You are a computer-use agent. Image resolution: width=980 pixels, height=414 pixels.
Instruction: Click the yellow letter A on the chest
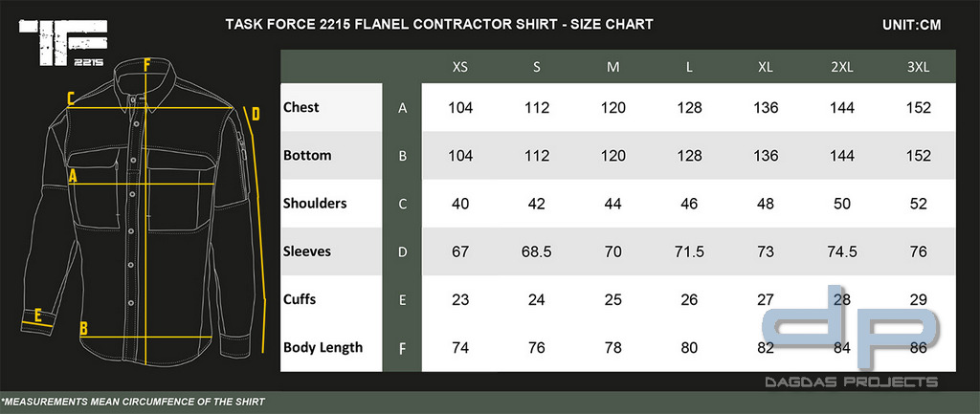[x=73, y=177]
